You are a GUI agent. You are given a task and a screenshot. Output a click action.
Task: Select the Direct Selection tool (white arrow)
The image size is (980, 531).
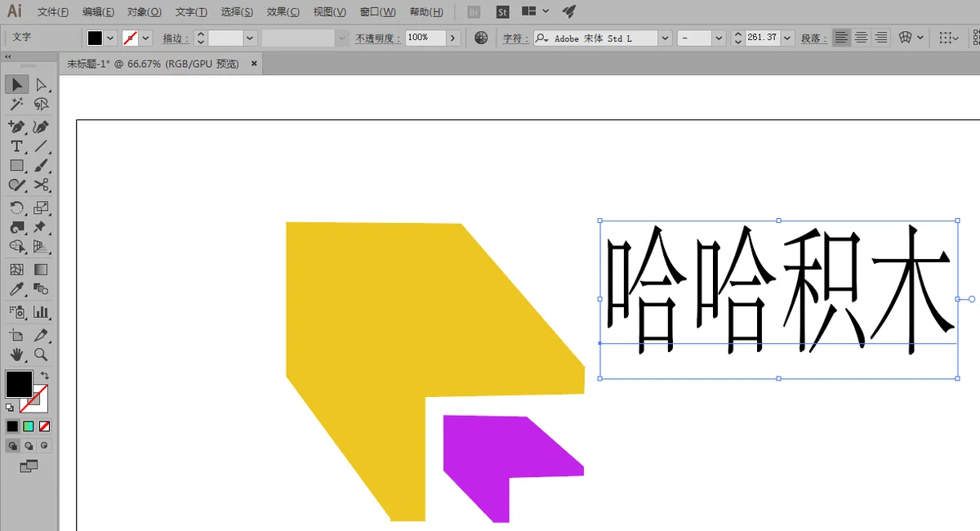41,84
